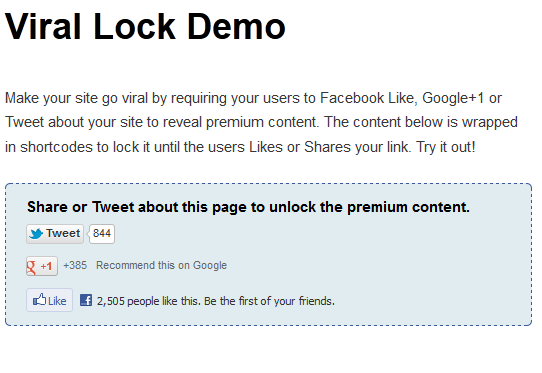Click the Like label on Facebook button

(57, 301)
